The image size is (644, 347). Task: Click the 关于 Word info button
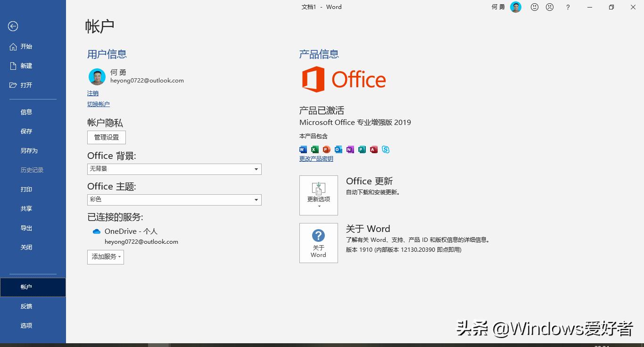pos(318,242)
